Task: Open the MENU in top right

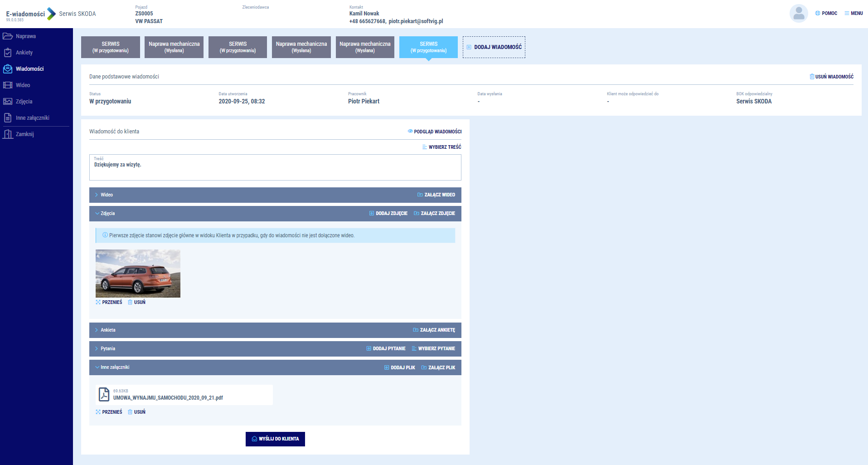Action: (x=853, y=14)
